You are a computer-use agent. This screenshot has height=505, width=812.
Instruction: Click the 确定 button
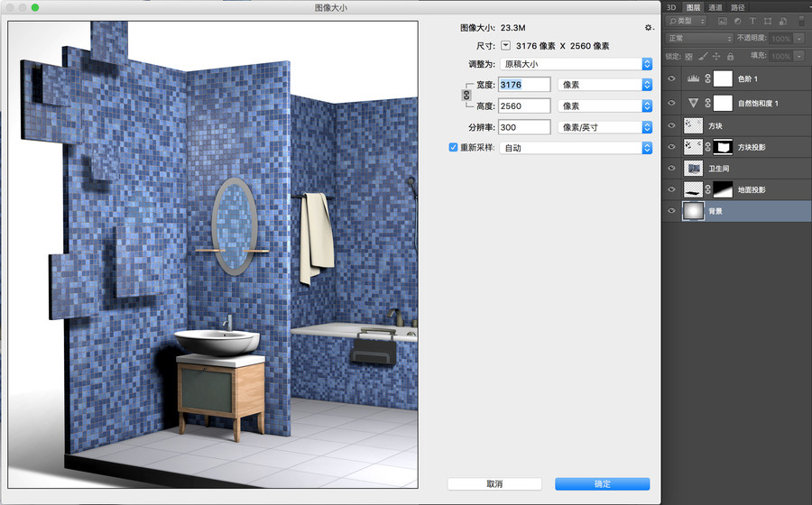tap(603, 483)
